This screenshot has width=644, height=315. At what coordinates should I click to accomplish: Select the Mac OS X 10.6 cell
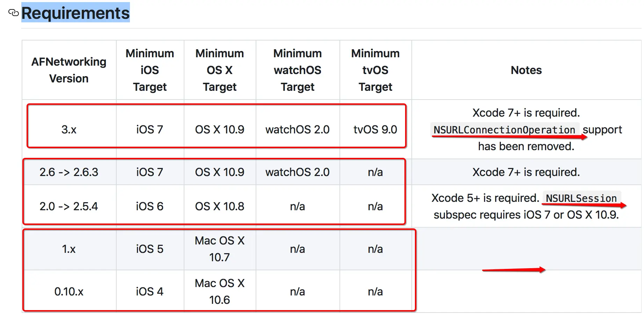(x=220, y=292)
